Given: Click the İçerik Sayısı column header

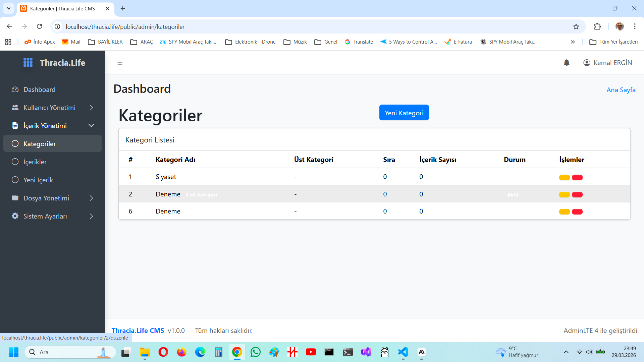Looking at the screenshot, I should pyautogui.click(x=438, y=160).
